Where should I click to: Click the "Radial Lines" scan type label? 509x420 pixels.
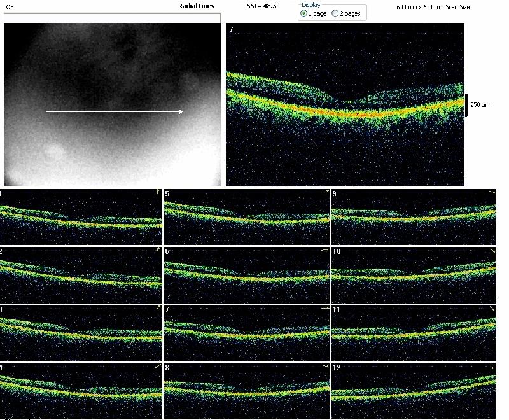pos(196,6)
